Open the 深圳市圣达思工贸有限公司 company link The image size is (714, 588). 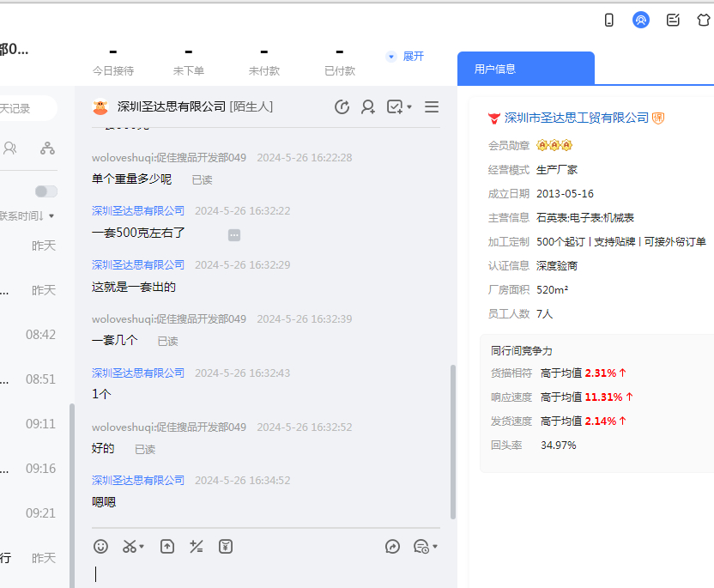(576, 118)
